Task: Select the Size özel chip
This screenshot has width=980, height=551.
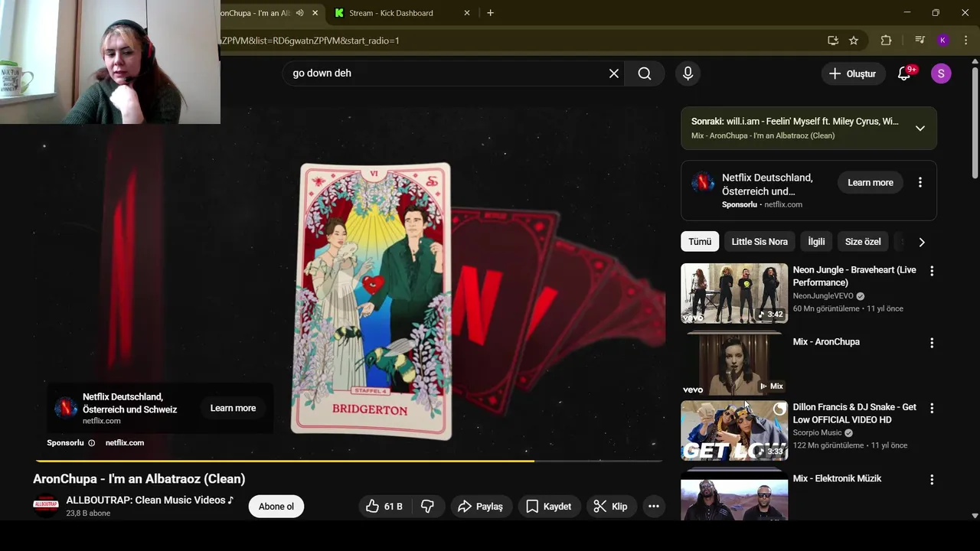Action: coord(863,242)
